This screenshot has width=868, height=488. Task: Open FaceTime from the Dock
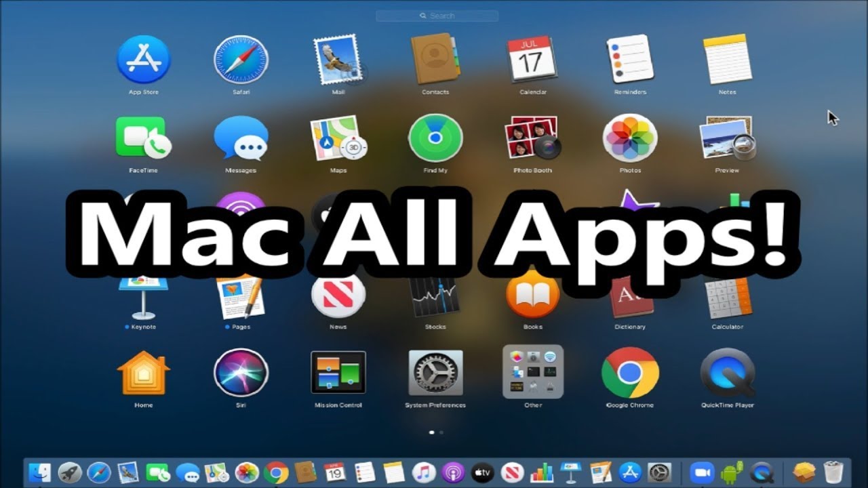coord(157,472)
